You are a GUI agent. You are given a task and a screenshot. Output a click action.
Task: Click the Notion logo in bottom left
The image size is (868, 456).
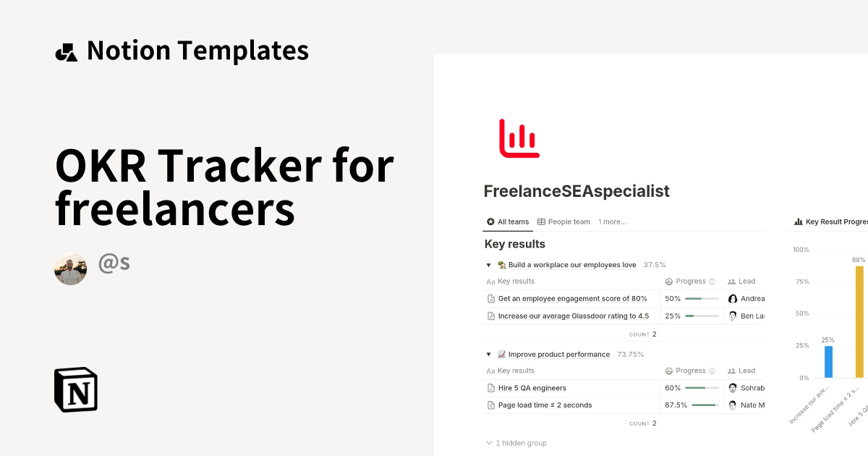(76, 389)
